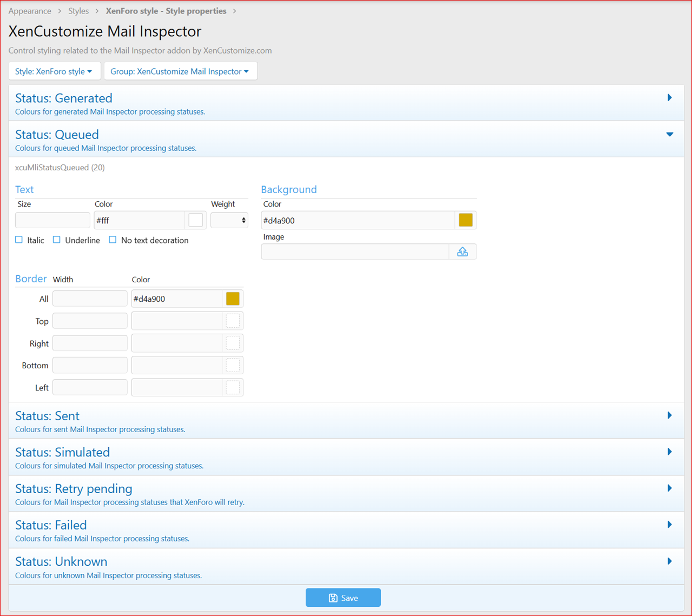Expand the Status: Generated section arrow
692x616 pixels.
pos(670,98)
